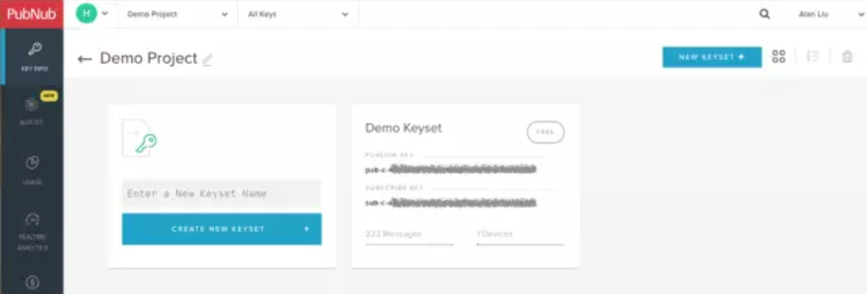The image size is (868, 294).
Task: Open the billing dollar icon in sidebar
Action: [32, 281]
